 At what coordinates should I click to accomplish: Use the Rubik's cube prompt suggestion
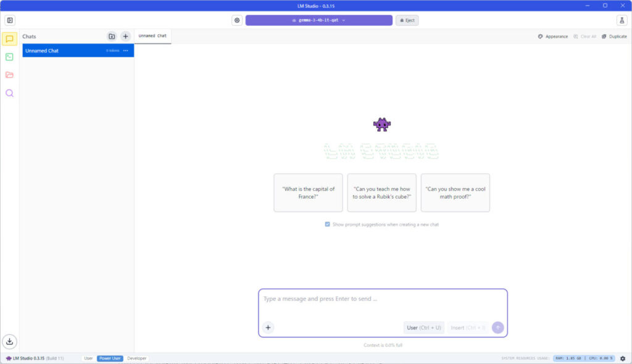click(x=381, y=192)
